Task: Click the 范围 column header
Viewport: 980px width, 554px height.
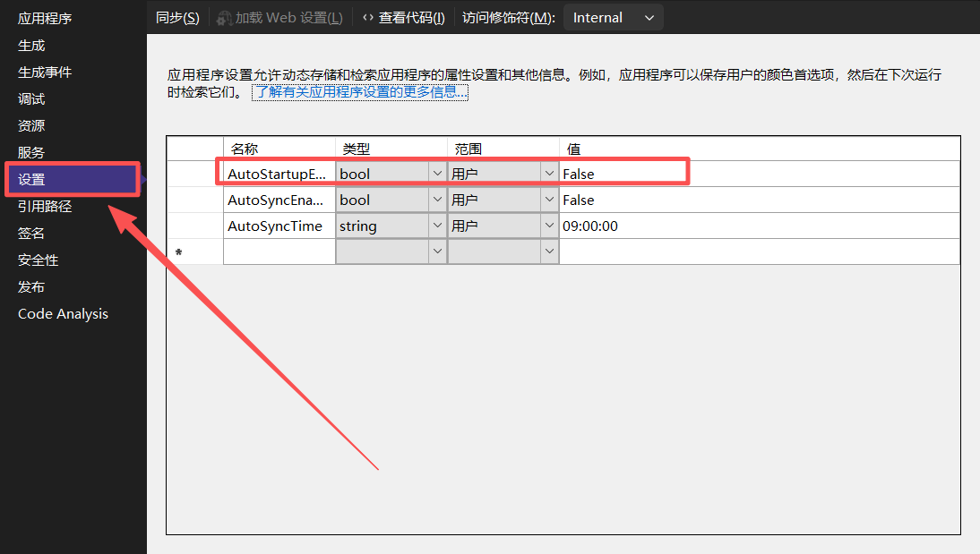Action: [503, 149]
